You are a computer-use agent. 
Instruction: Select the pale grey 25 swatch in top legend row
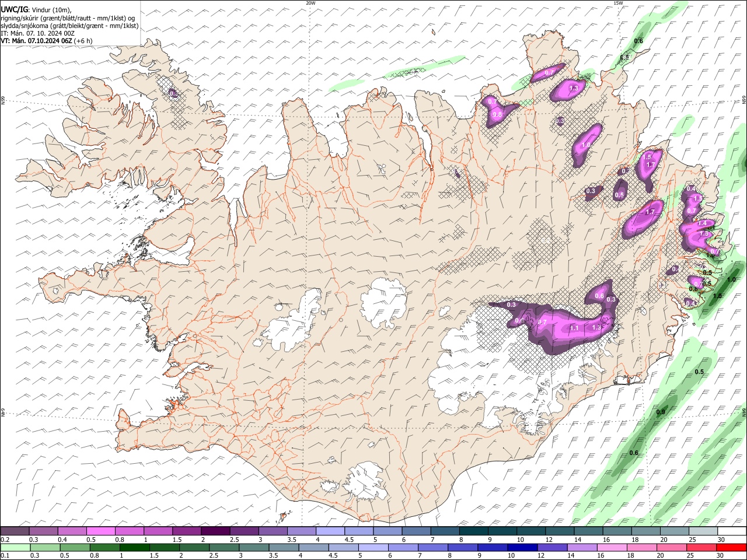coord(703,531)
